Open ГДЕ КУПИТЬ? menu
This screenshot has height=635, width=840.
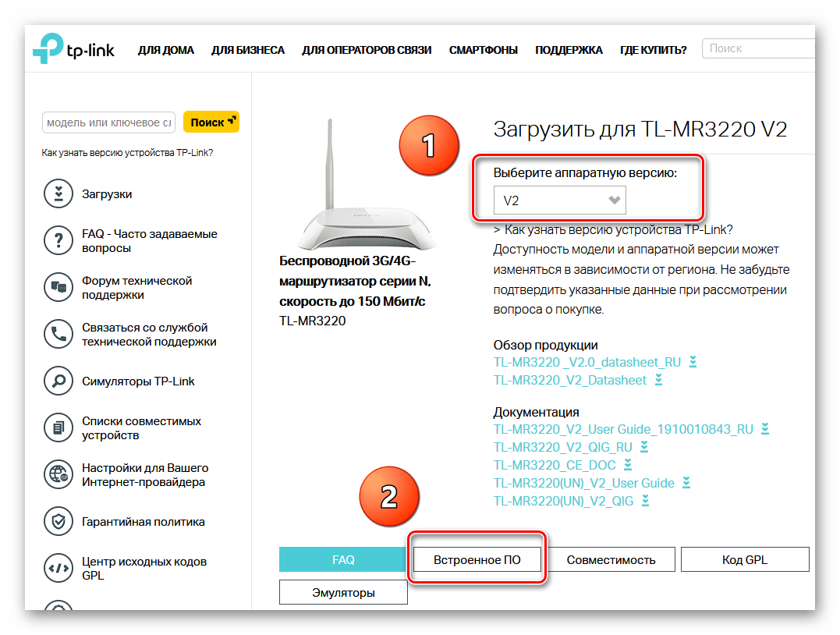pyautogui.click(x=653, y=50)
